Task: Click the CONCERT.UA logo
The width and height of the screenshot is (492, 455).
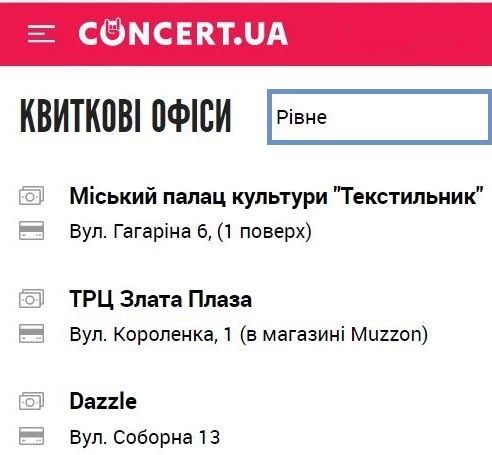Action: tap(183, 33)
